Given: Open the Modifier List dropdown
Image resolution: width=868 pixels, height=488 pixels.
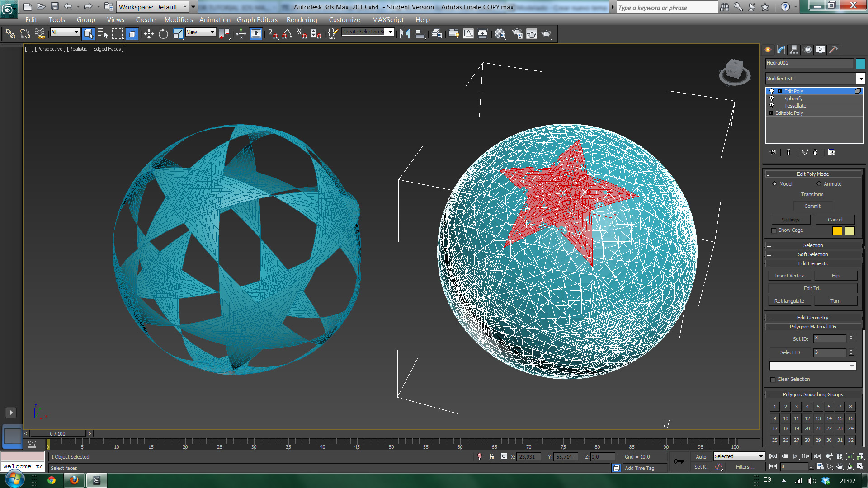Looking at the screenshot, I should pyautogui.click(x=860, y=79).
